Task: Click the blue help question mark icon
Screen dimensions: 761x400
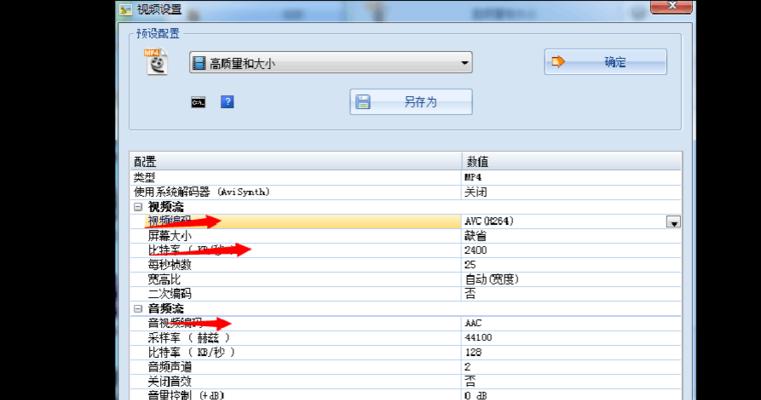Action: tap(227, 102)
